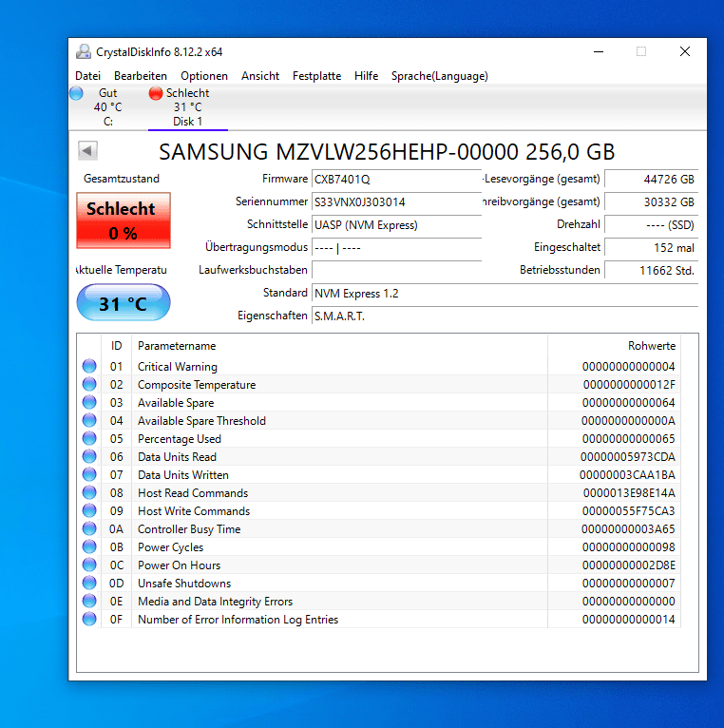Click the Rohwerte column header
The width and height of the screenshot is (724, 728).
pos(614,346)
